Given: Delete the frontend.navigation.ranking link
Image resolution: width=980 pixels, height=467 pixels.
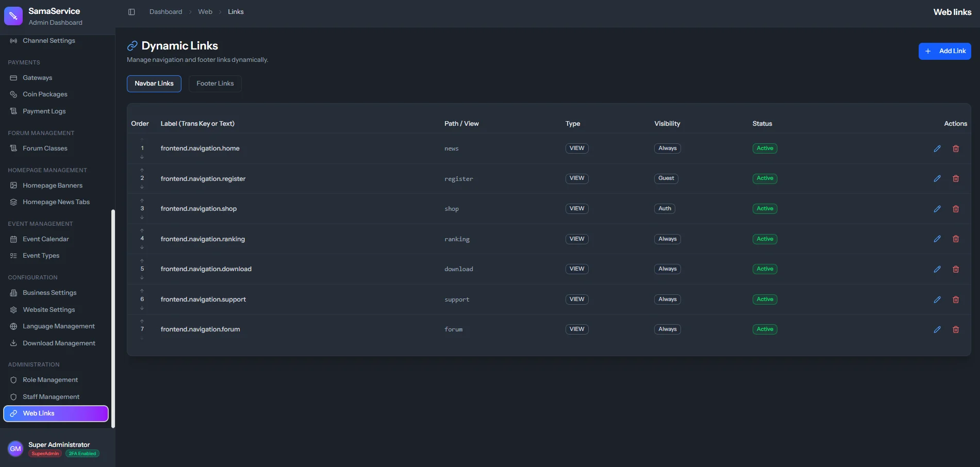Looking at the screenshot, I should pos(956,239).
